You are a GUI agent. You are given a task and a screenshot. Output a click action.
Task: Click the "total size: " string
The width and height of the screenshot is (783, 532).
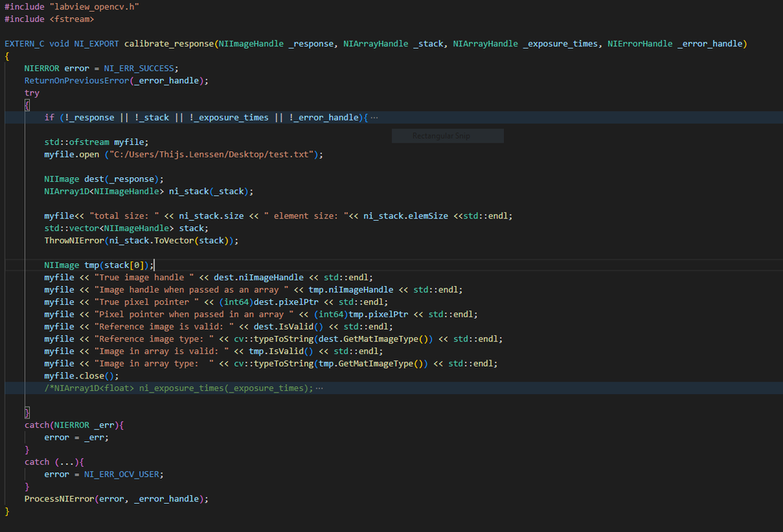pyautogui.click(x=125, y=216)
